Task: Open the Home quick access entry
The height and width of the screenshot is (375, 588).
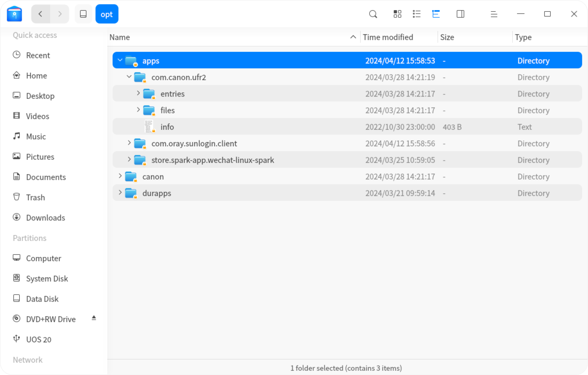Action: click(x=36, y=75)
